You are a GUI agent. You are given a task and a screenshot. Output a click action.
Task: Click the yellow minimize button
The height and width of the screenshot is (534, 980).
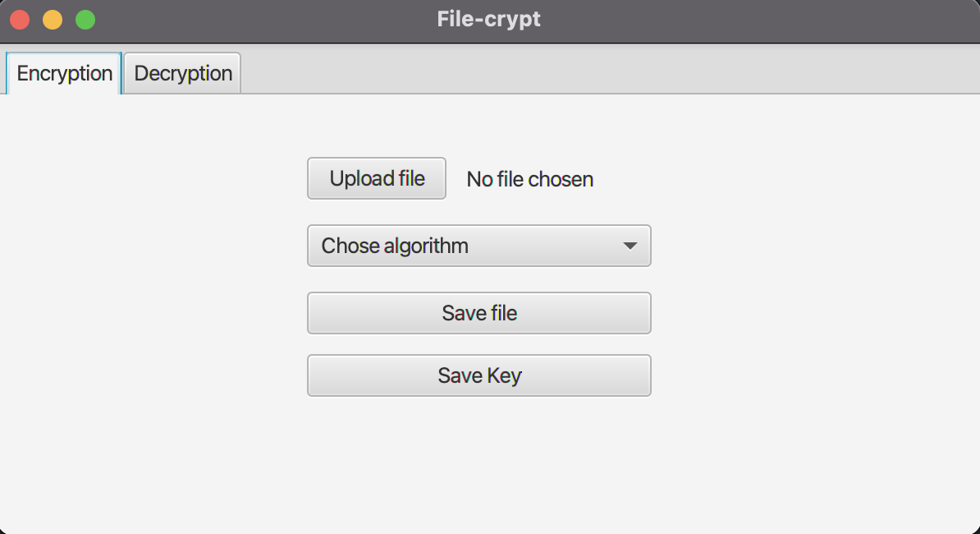coord(52,19)
